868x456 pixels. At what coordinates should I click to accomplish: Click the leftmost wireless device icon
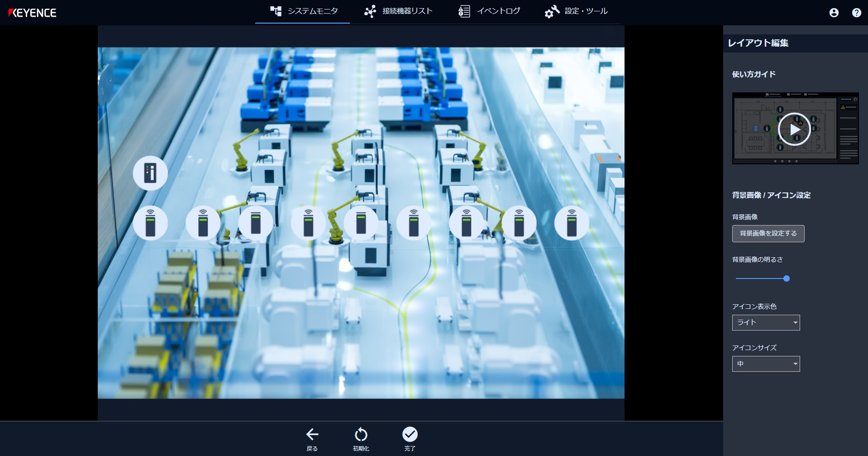[150, 223]
